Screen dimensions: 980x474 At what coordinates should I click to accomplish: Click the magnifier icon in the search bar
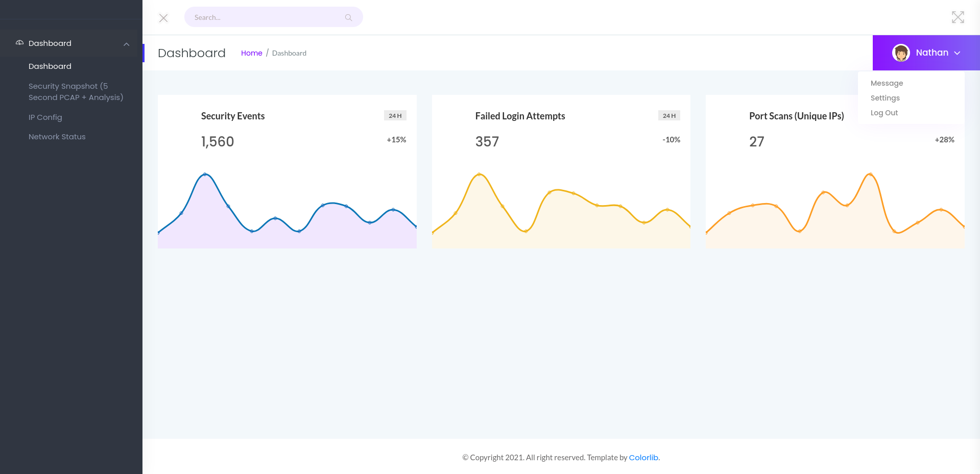point(348,17)
